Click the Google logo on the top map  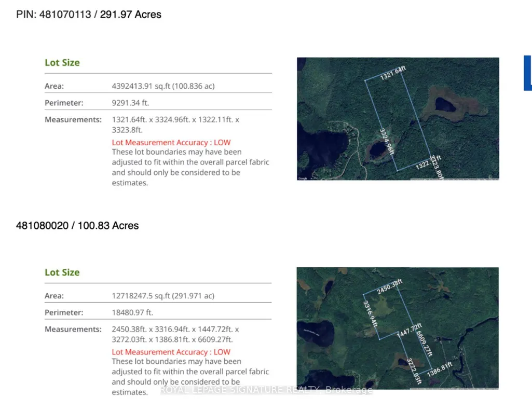(303, 179)
